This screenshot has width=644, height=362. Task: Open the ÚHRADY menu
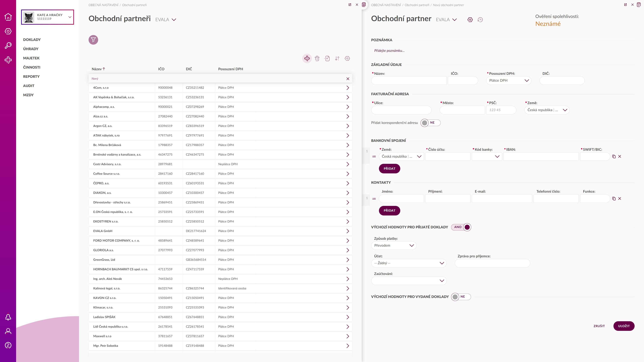click(x=31, y=49)
